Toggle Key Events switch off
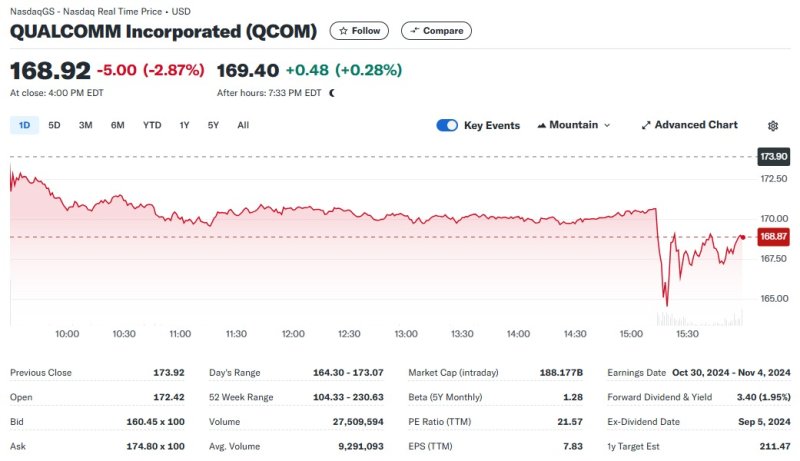Screen dimensions: 800x461 coord(447,126)
